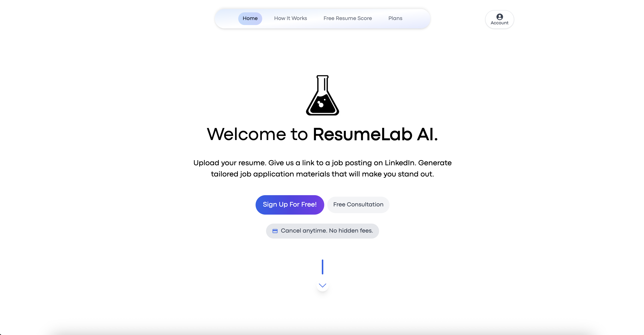Open the Home nav tab
This screenshot has width=644, height=335.
click(x=250, y=19)
